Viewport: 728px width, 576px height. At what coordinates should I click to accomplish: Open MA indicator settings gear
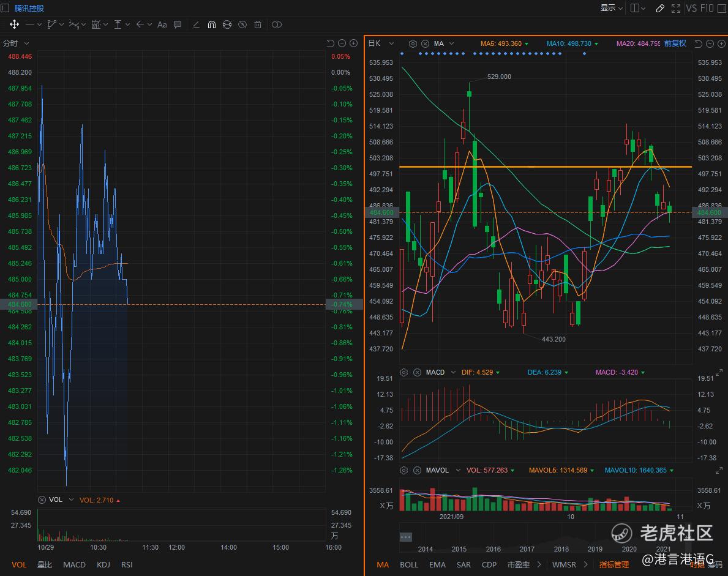click(x=413, y=43)
